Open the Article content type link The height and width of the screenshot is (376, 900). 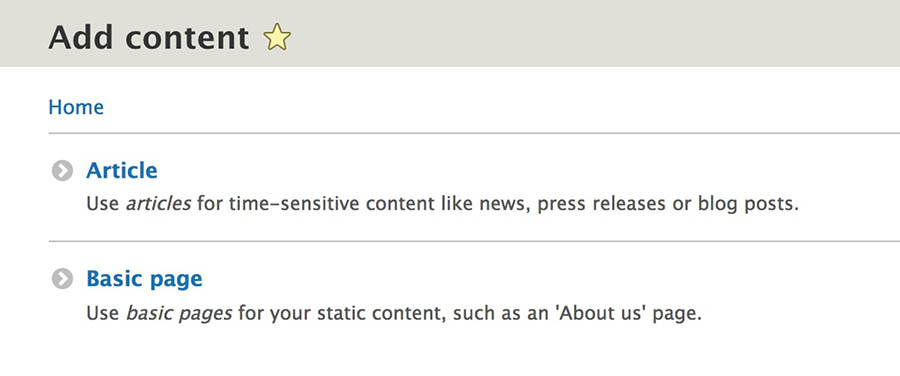coord(122,170)
